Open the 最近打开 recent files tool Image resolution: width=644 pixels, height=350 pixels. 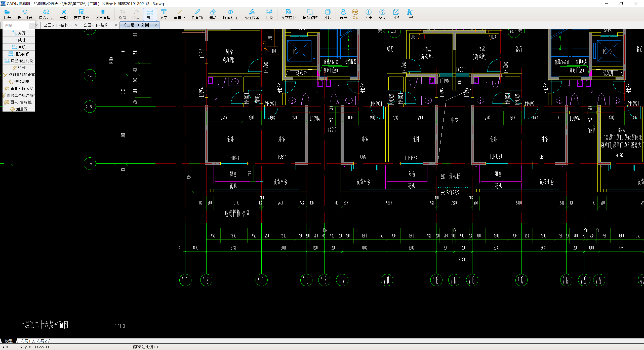25,14
